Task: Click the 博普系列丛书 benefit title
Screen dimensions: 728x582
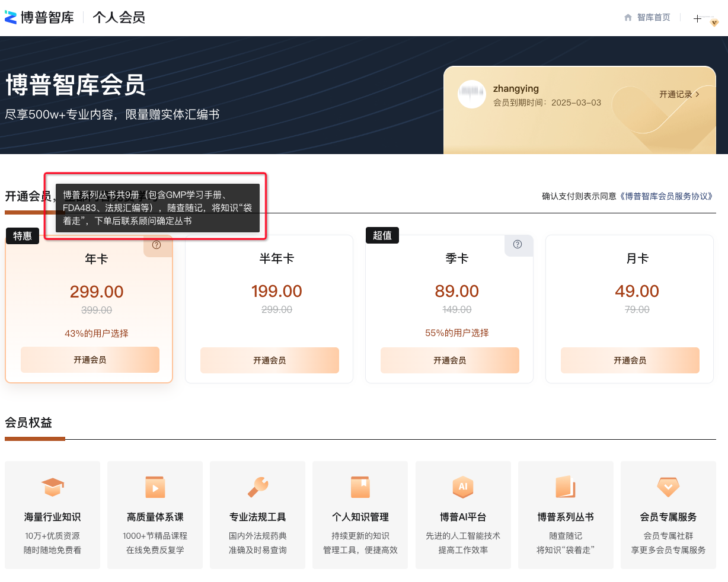Action: tap(566, 517)
